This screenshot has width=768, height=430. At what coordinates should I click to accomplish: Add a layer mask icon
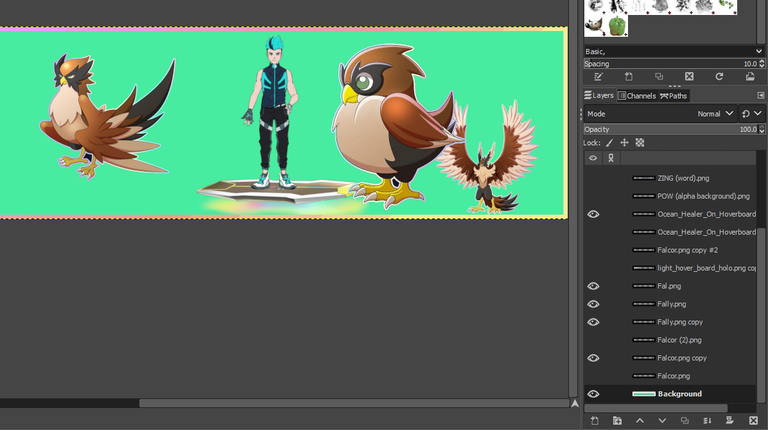(x=730, y=421)
